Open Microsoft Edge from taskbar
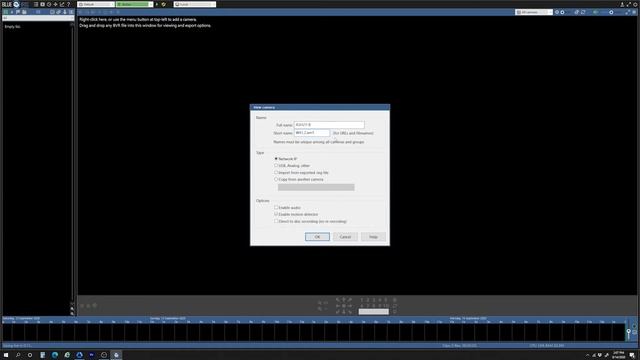The width and height of the screenshot is (640, 360). coord(55,355)
